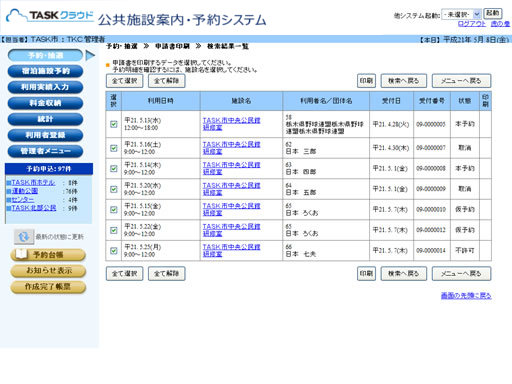The width and height of the screenshot is (512, 384).
Task: Toggle checkbox for receipt 09-0000007 row
Action: [114, 148]
